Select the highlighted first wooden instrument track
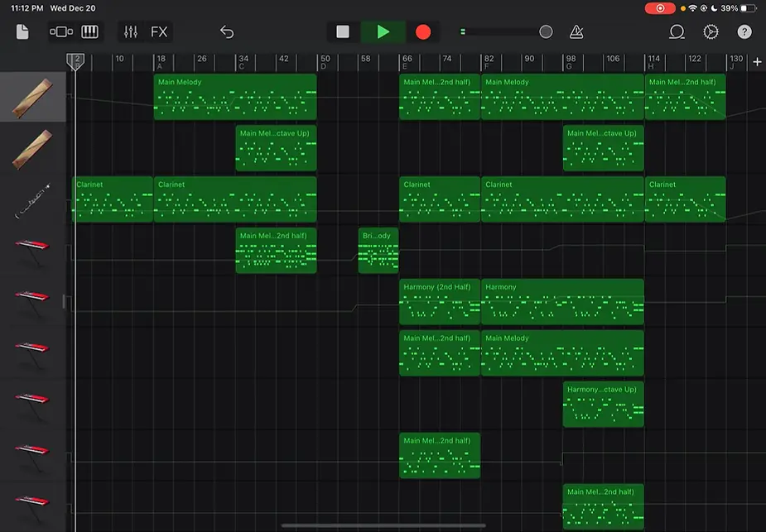 pyautogui.click(x=33, y=97)
